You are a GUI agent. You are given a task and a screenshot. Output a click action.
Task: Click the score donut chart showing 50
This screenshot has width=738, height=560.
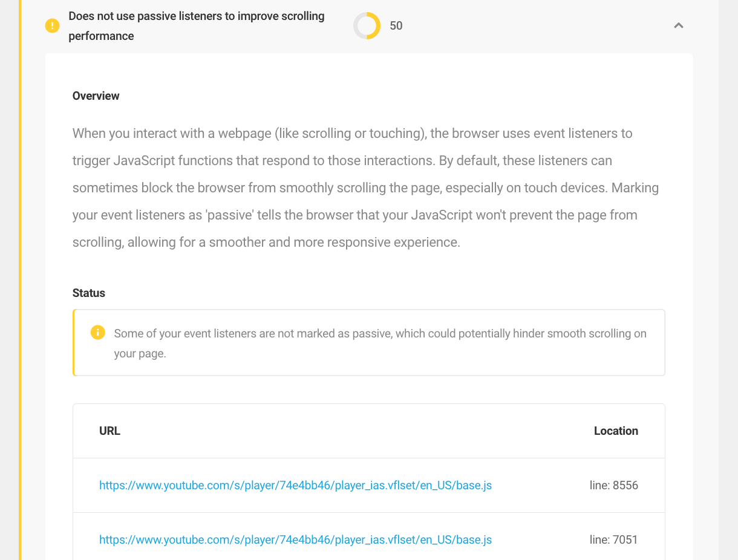[x=367, y=26]
